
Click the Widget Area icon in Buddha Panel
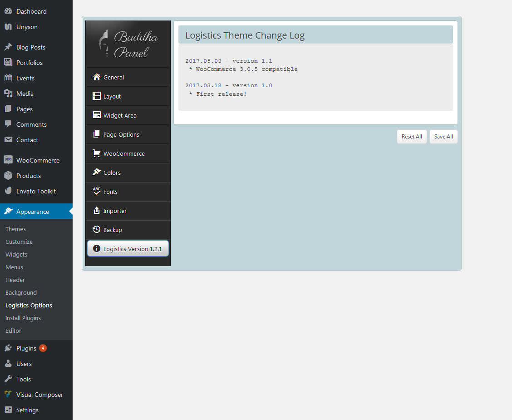97,115
